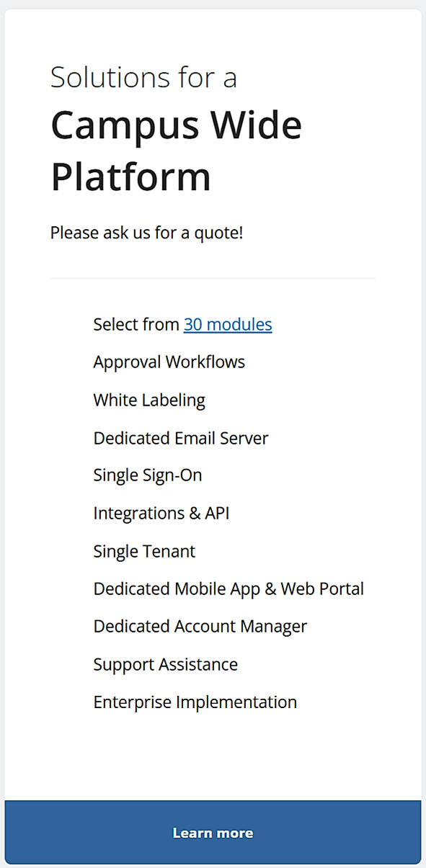Select the Solutions for a title text
Image resolution: width=426 pixels, height=868 pixels.
143,77
